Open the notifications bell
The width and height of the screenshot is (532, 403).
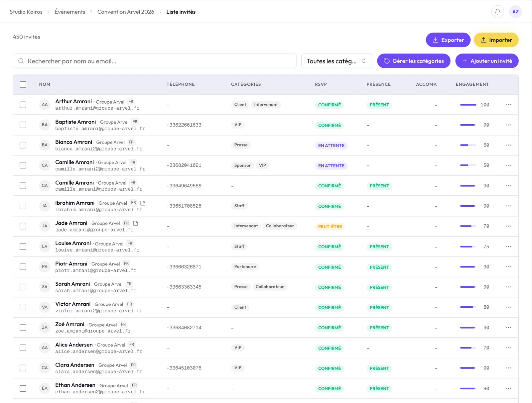497,12
